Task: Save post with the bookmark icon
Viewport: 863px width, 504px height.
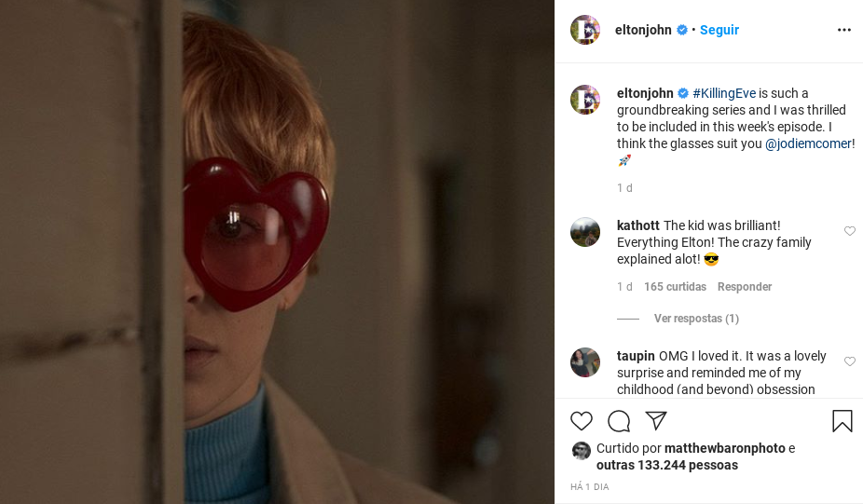Action: tap(842, 421)
